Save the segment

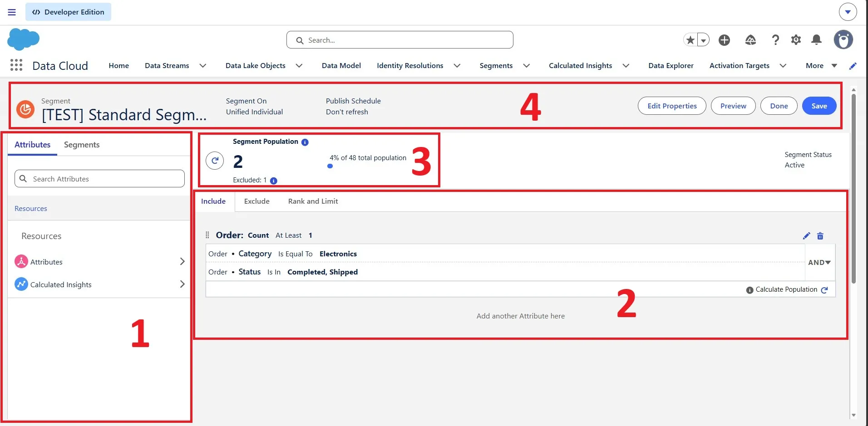[x=819, y=106]
